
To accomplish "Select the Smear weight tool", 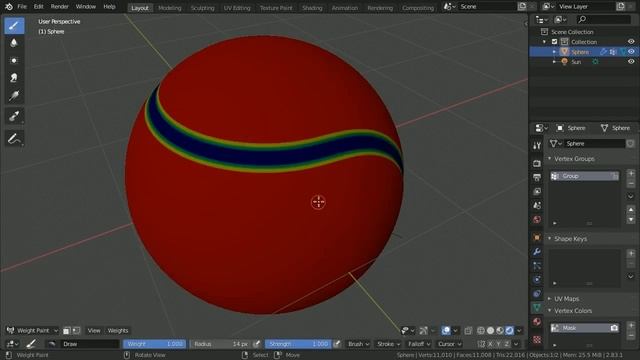I will click(x=14, y=78).
